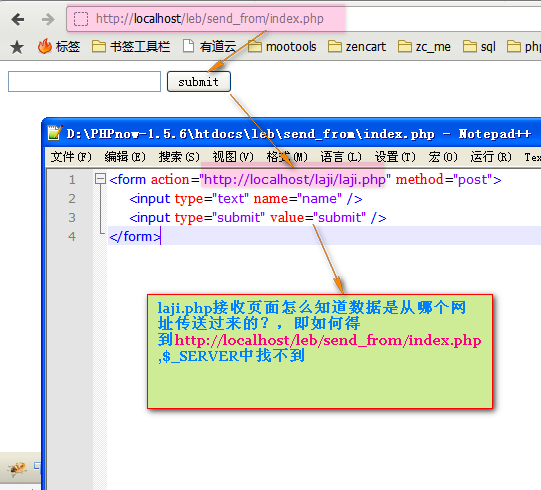Open the zc_me bookmark folder
Image resolution: width=541 pixels, height=490 pixels.
pos(424,47)
